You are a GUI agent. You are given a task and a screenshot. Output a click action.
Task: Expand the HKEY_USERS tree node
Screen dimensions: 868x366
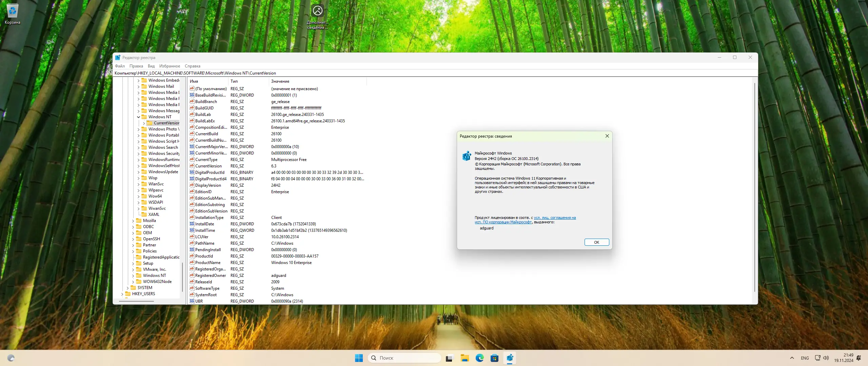pos(122,294)
